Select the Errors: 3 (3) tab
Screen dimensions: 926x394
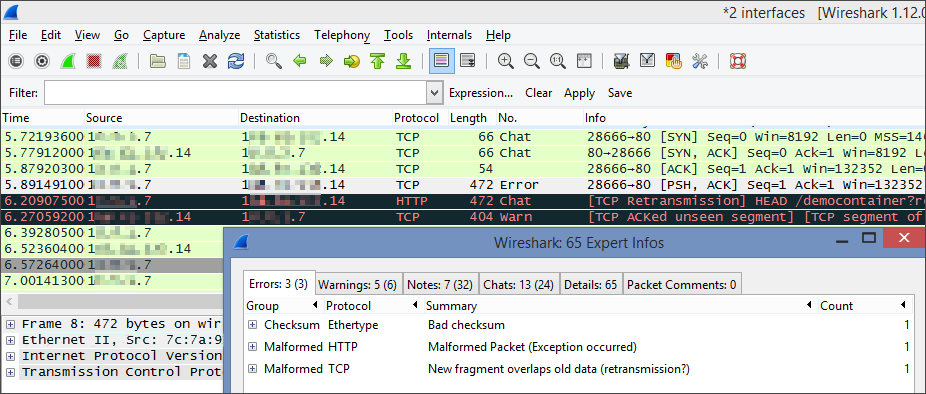(x=279, y=285)
